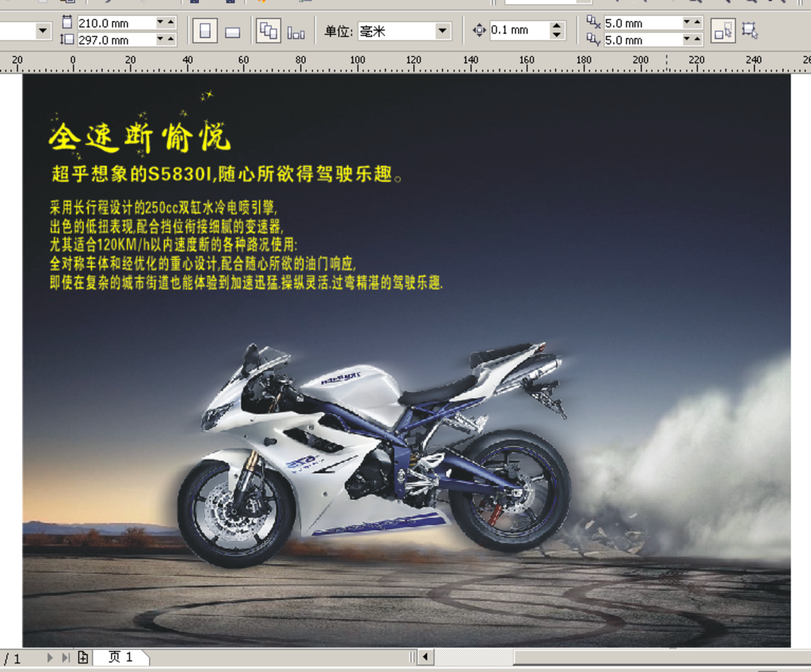Viewport: 811px width, 672px height.
Task: Open the 单位 units dropdown showing 毫米
Action: (x=404, y=31)
